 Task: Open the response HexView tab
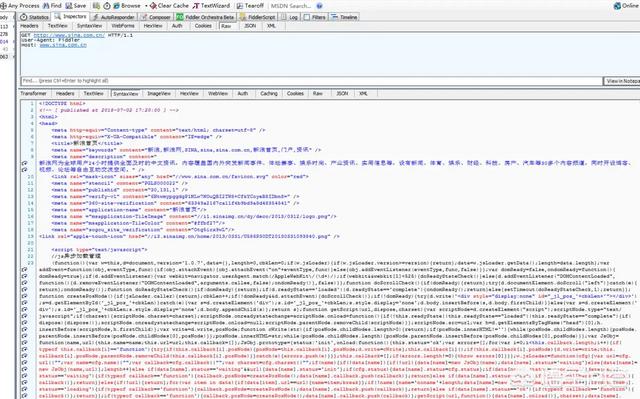(189, 93)
